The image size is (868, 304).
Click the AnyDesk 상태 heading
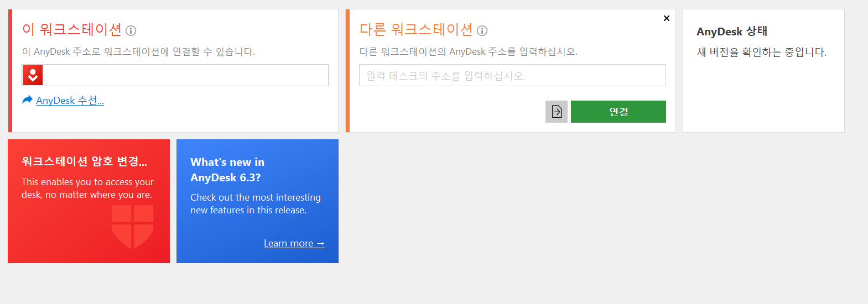click(x=732, y=32)
